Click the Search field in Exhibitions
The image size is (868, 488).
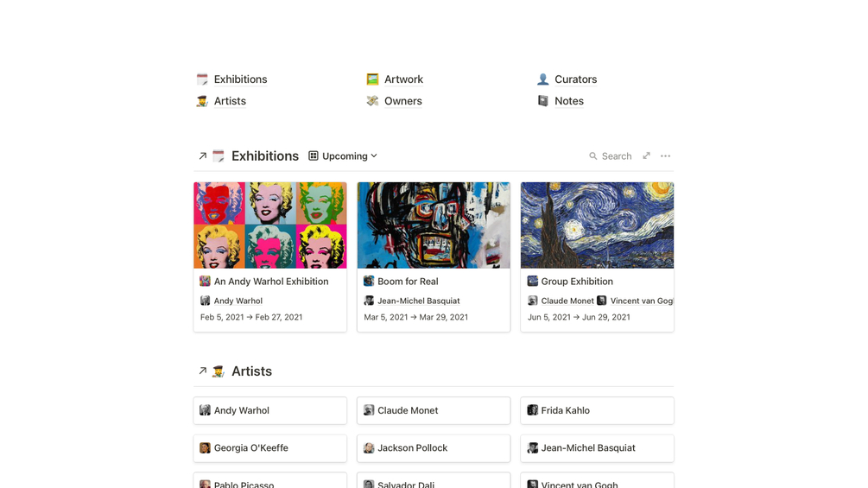tap(611, 156)
